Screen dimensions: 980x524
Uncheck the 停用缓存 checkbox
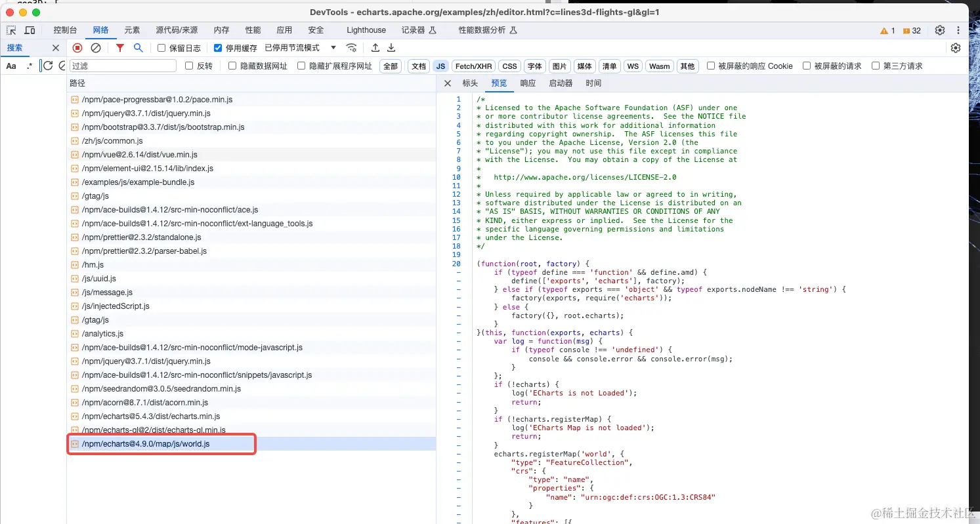pos(218,48)
